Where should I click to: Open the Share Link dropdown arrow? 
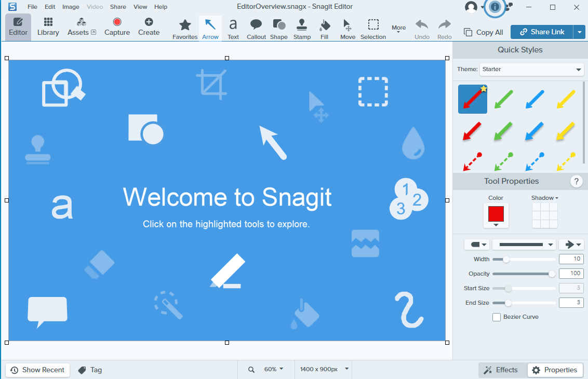[579, 32]
